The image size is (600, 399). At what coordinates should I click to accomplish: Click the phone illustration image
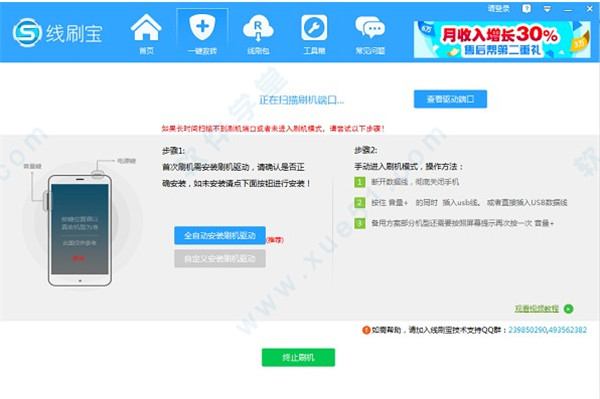click(80, 231)
